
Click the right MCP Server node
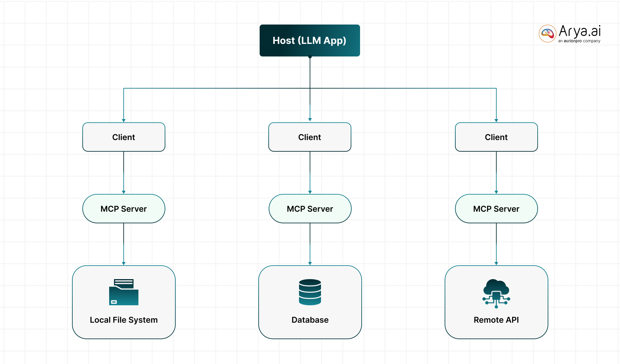[x=496, y=209]
